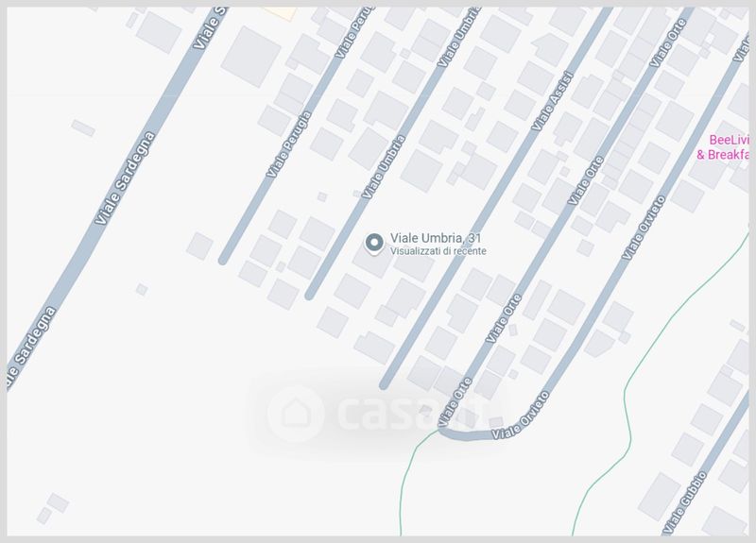Click the Viale Orte label at the top right
The height and width of the screenshot is (543, 756).
(x=668, y=43)
